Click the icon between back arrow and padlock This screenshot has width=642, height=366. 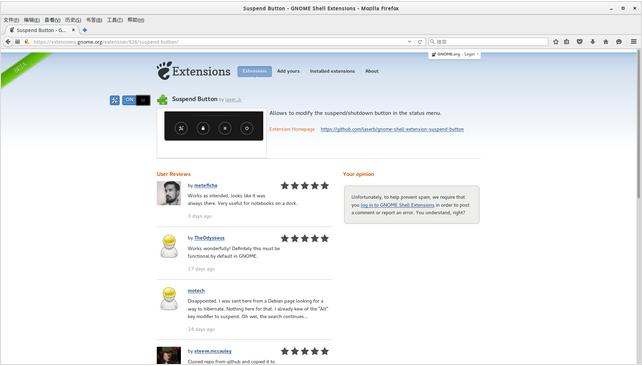tap(18, 42)
